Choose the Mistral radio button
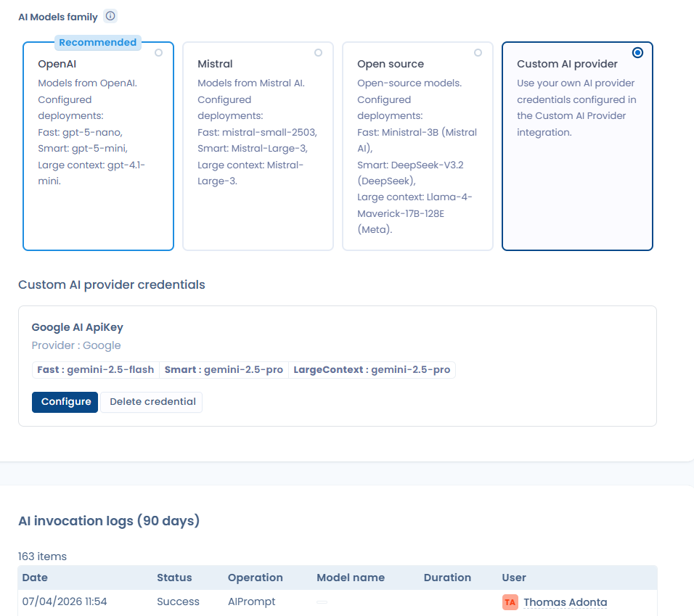 (318, 53)
